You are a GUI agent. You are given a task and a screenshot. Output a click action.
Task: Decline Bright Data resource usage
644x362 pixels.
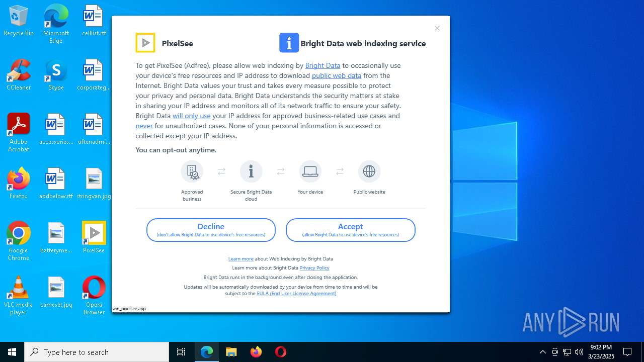pos(211,230)
